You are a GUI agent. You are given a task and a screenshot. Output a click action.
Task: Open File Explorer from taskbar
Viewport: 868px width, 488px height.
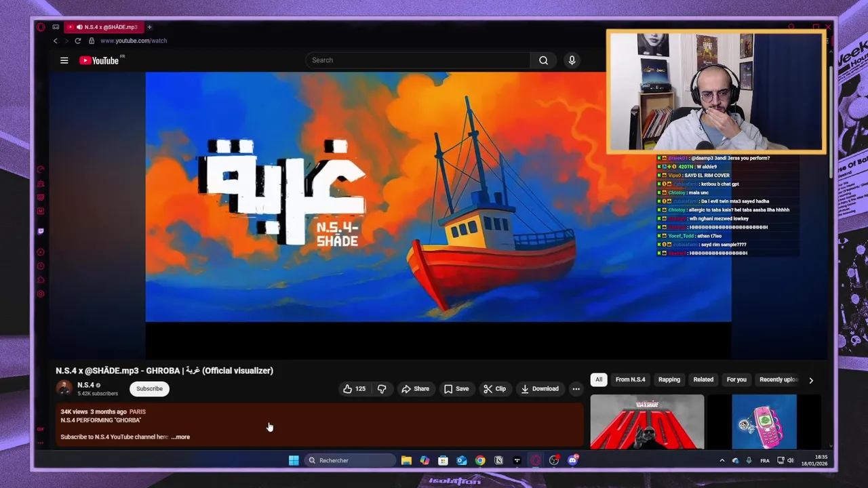point(406,461)
